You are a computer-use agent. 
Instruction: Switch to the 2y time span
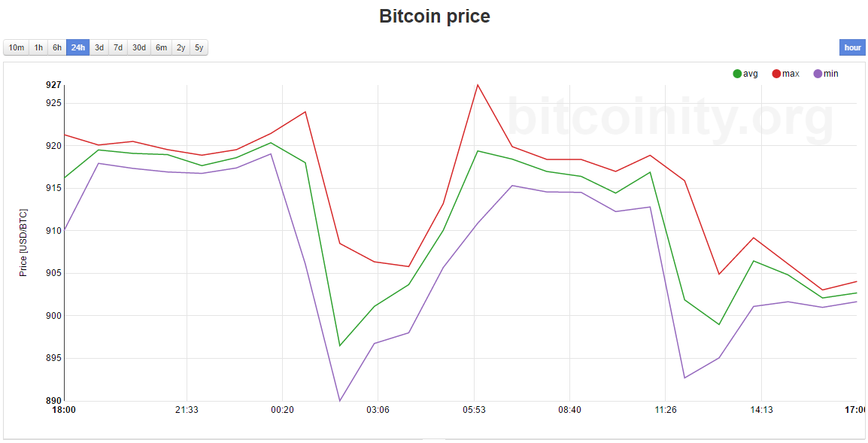[x=181, y=48]
